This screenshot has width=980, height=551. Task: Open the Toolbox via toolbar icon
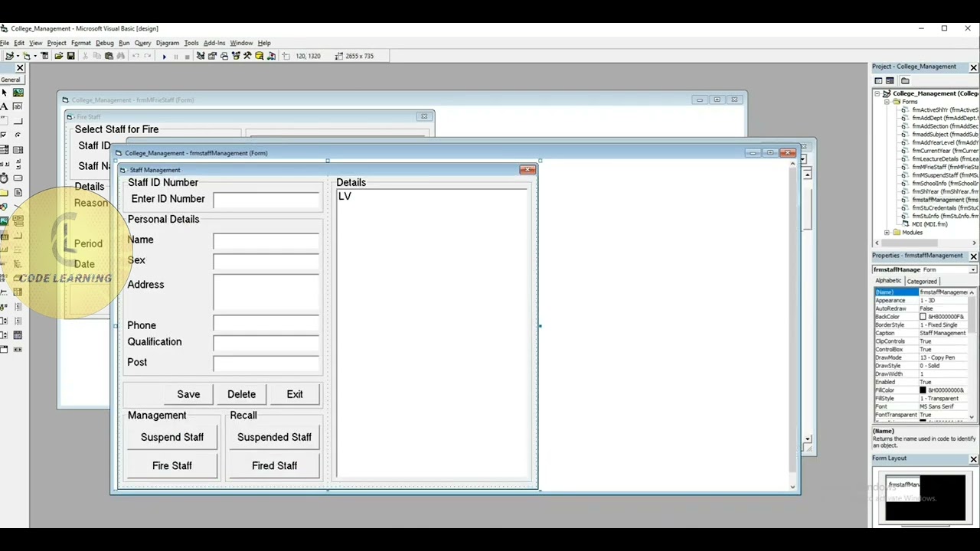[247, 56]
